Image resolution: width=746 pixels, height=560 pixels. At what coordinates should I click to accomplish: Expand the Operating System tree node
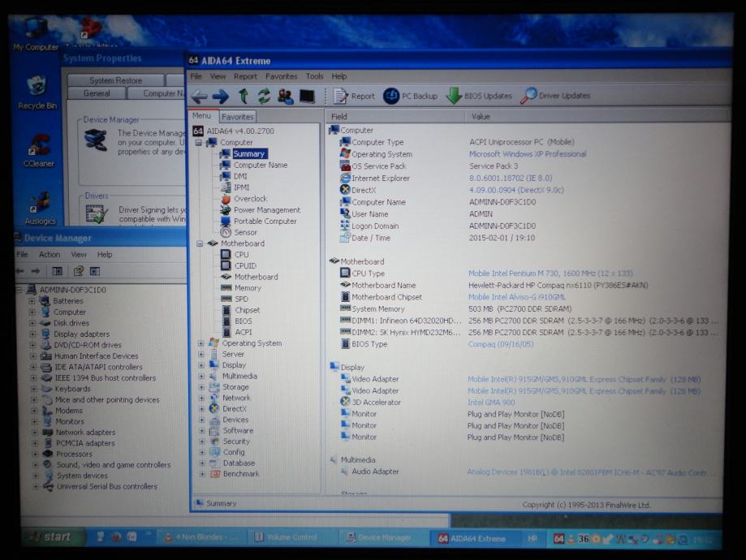[201, 343]
